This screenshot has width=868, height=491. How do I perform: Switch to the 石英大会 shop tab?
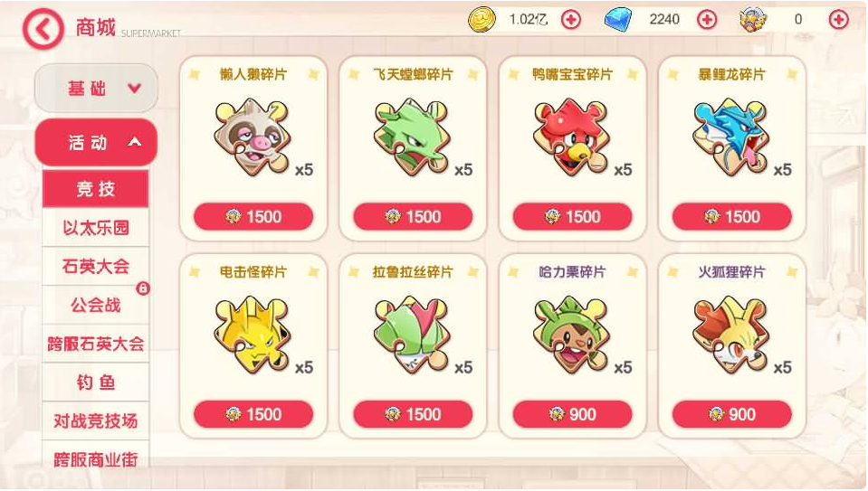click(96, 267)
